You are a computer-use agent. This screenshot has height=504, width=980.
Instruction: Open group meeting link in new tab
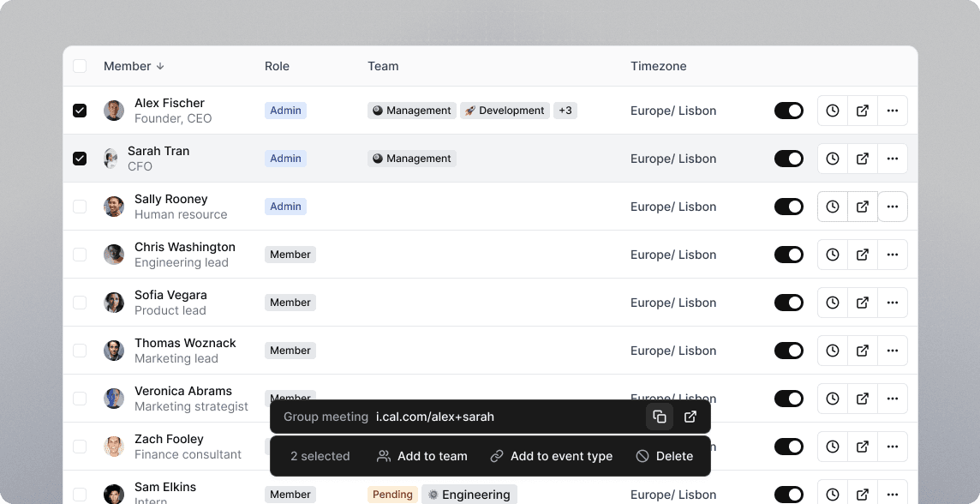(690, 417)
